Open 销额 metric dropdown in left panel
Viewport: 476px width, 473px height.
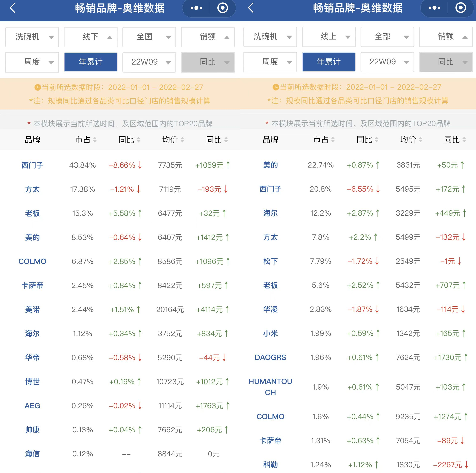(208, 37)
